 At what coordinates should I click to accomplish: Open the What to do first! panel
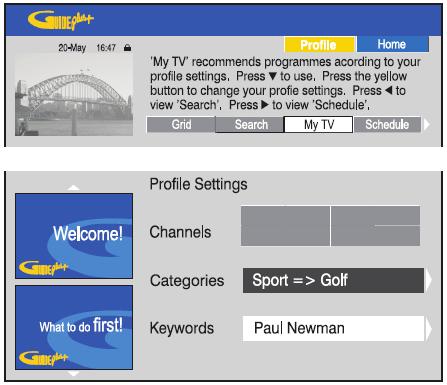(74, 327)
